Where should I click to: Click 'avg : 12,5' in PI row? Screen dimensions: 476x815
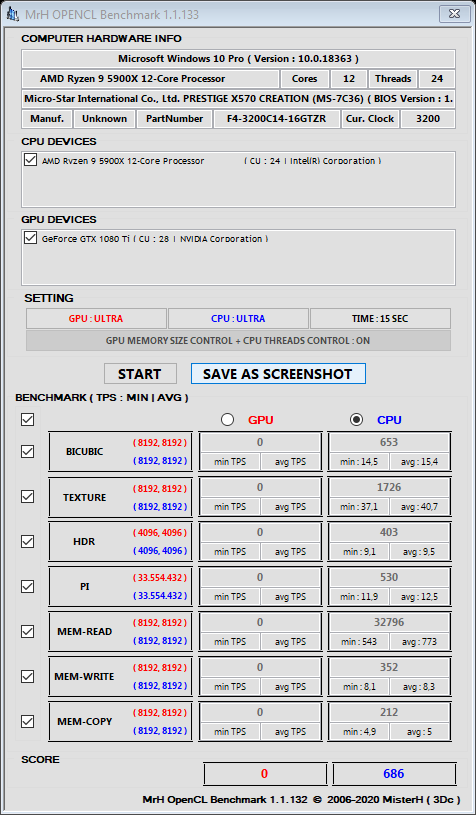click(x=419, y=597)
